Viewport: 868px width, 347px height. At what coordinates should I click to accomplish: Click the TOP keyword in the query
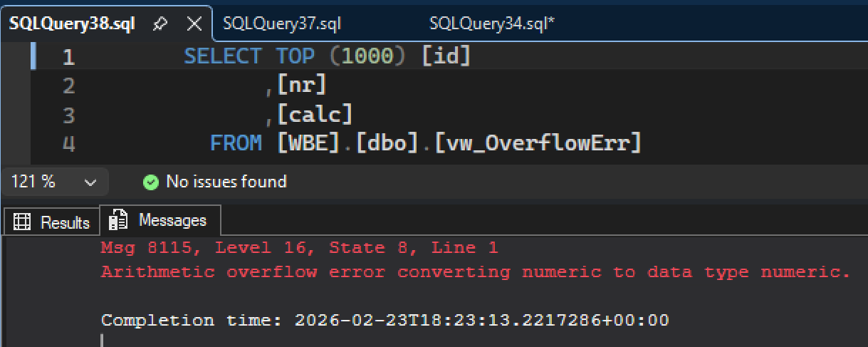tap(299, 56)
